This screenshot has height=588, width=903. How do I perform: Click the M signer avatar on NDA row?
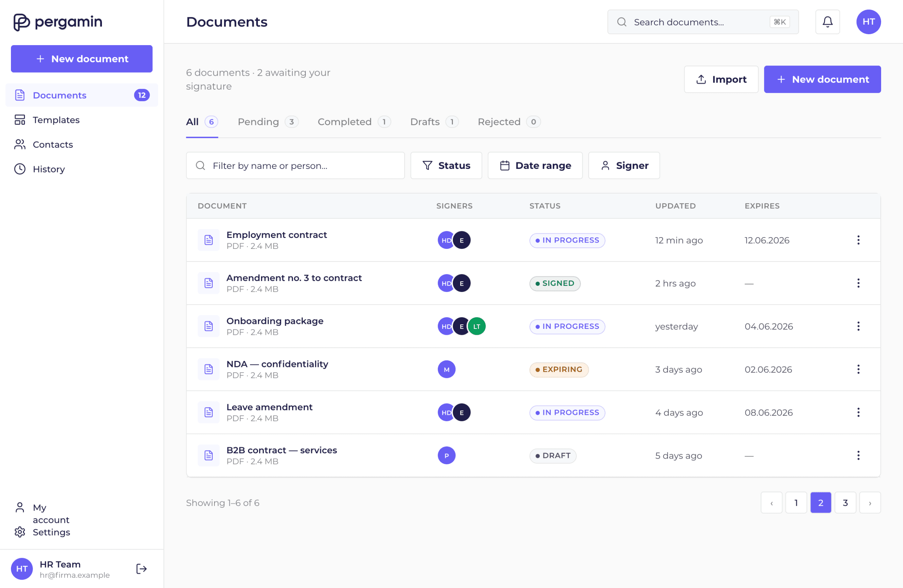tap(447, 369)
